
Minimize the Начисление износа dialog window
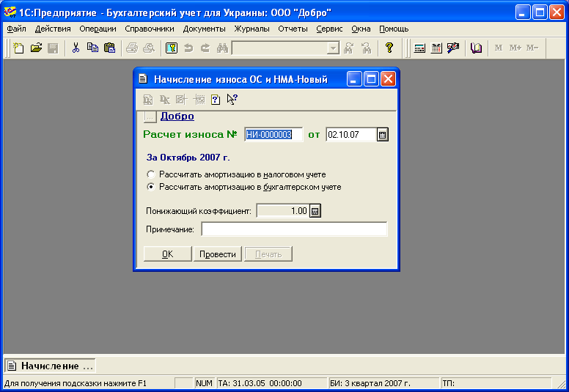(x=355, y=79)
